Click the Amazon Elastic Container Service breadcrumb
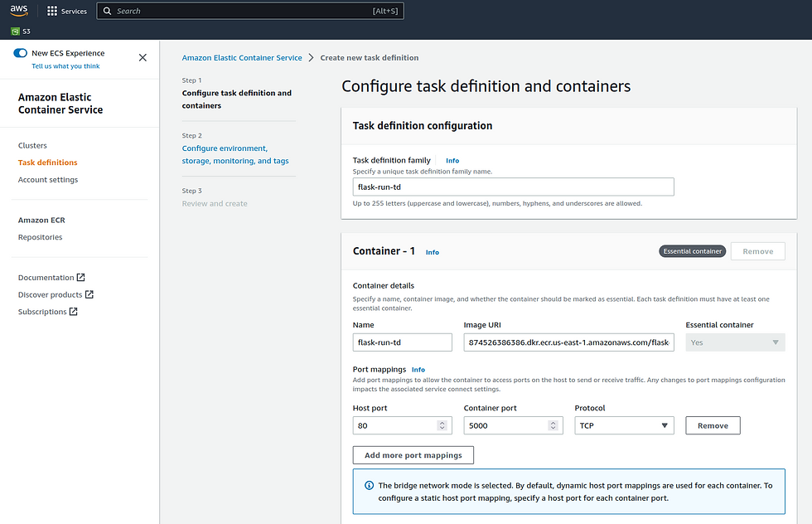Screen dimensions: 812x524 242,57
